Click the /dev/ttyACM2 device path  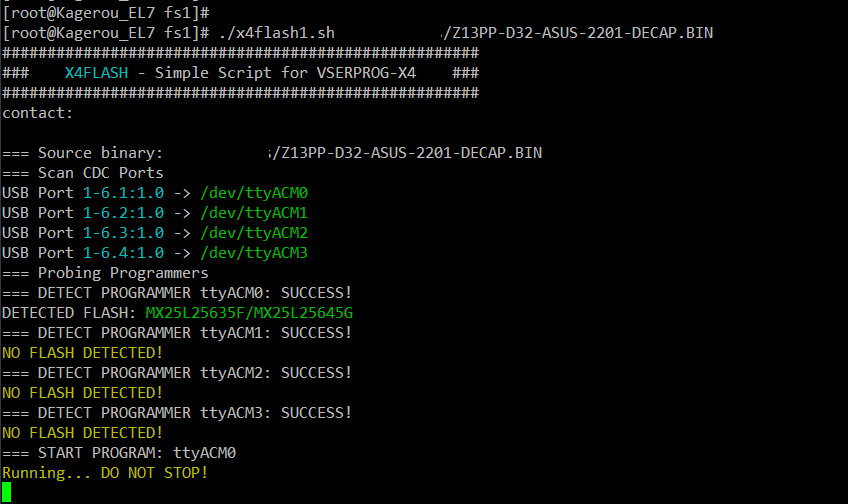pyautogui.click(x=254, y=233)
